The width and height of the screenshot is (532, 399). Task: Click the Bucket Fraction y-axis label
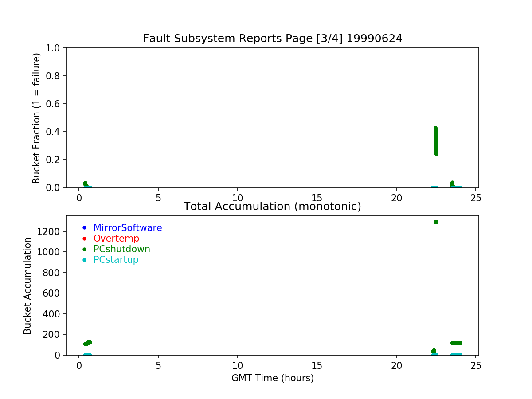click(x=36, y=118)
